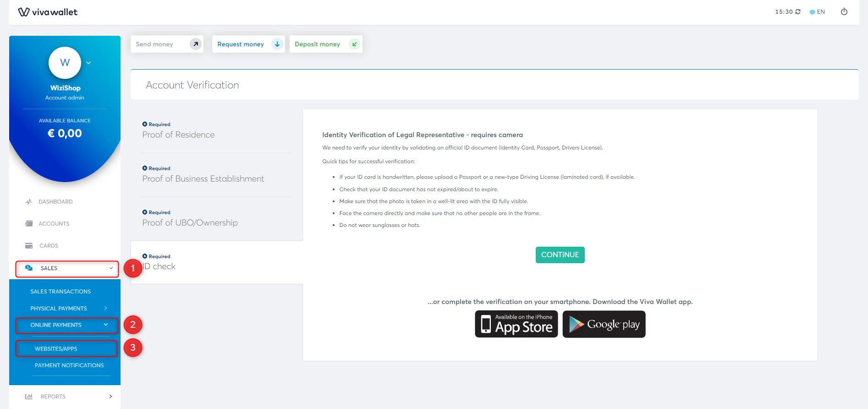
Task: Click the Reports chart icon
Action: coord(29,397)
